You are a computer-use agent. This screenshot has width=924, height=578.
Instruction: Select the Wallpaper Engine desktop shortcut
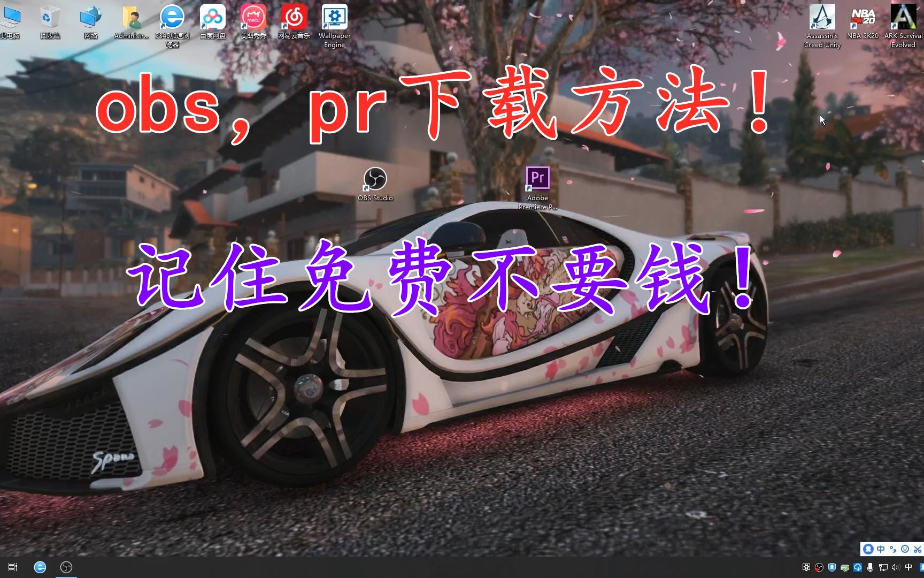(335, 26)
